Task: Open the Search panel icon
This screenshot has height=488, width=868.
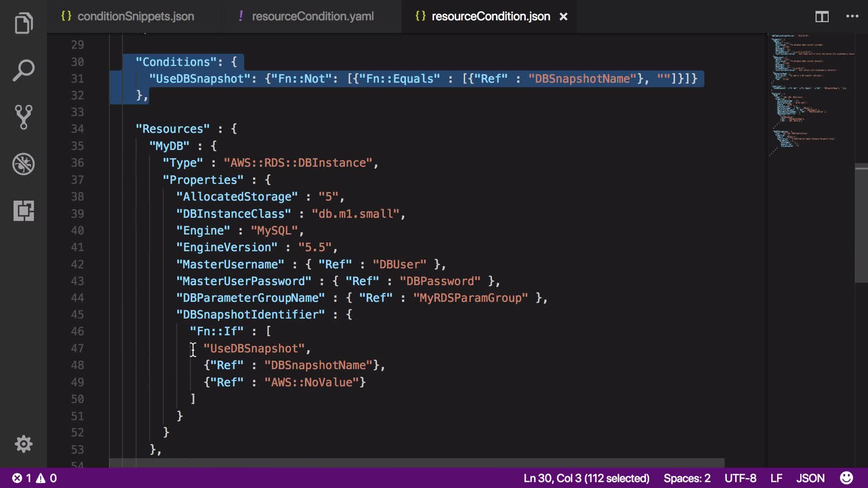Action: pyautogui.click(x=24, y=70)
